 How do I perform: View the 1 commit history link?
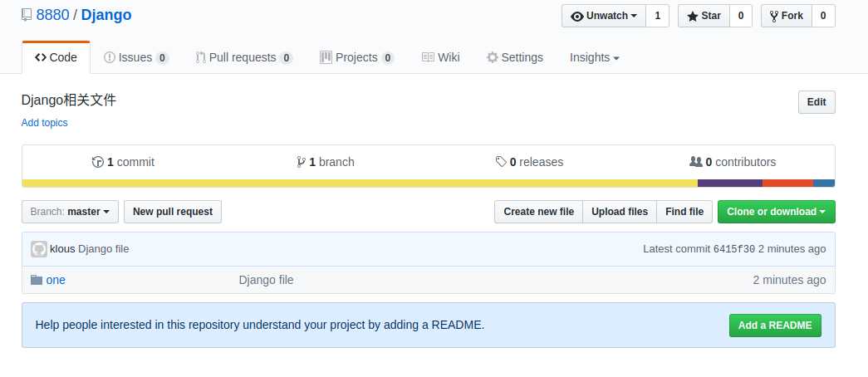pos(123,162)
